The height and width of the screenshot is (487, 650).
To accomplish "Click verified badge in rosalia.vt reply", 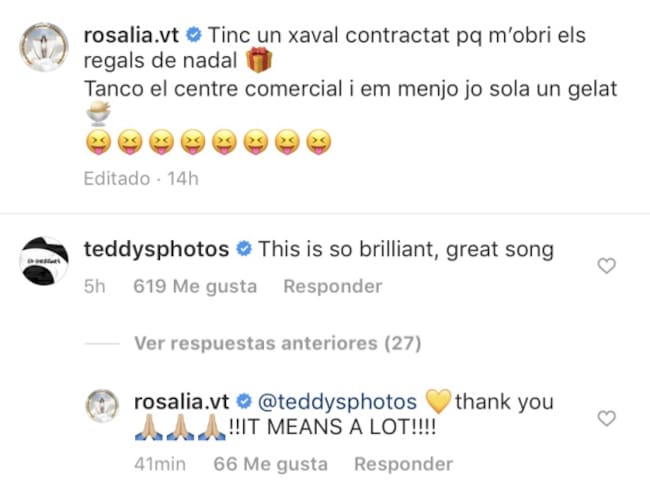I will pos(244,402).
